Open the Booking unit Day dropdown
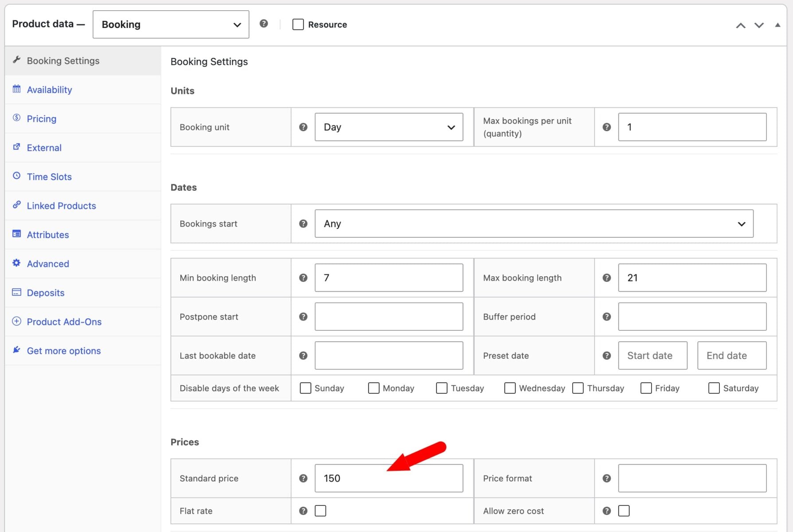 [x=389, y=127]
